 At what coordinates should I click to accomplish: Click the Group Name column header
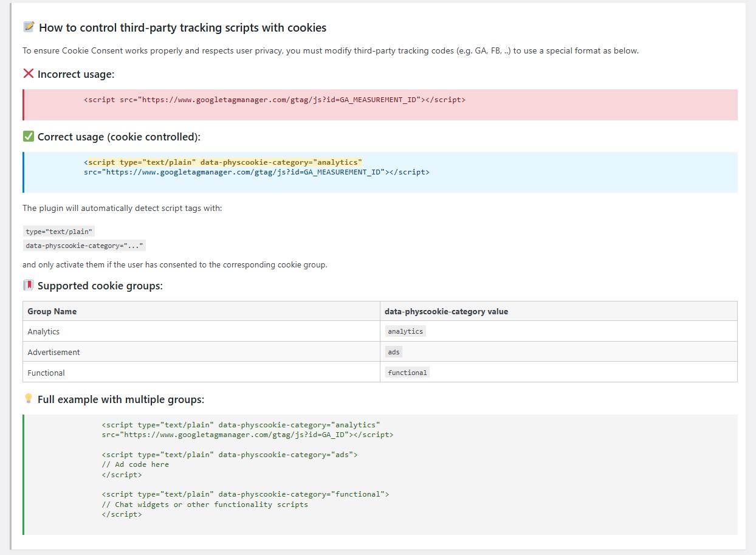coord(52,311)
